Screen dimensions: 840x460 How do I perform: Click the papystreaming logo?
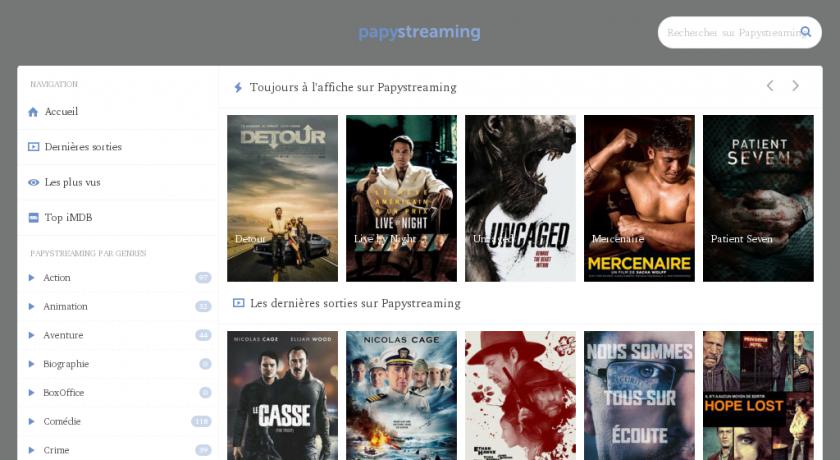click(x=419, y=32)
